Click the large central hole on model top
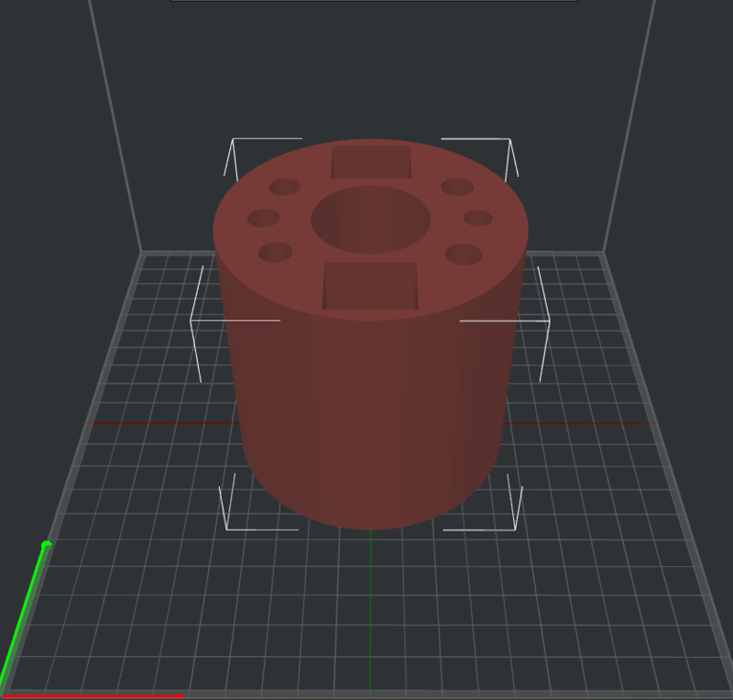Screen dimensions: 733x700 pos(371,220)
